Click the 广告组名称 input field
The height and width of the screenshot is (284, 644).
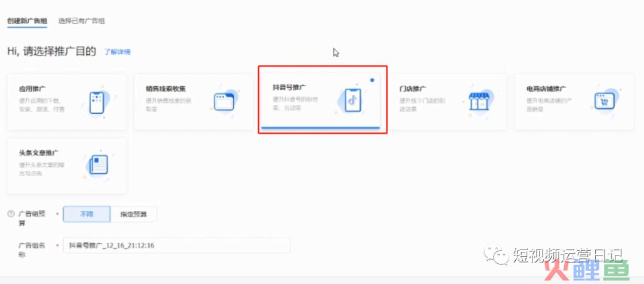pyautogui.click(x=177, y=245)
